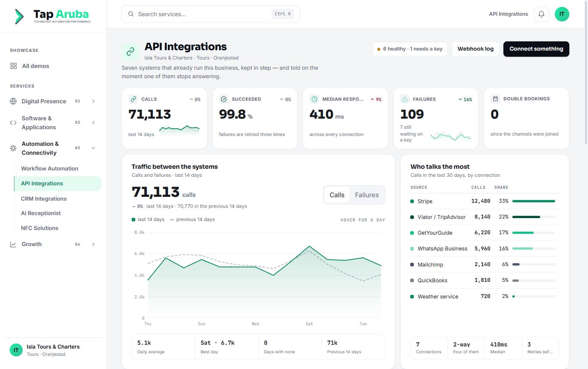Click the Failures warning triangle icon

click(405, 99)
